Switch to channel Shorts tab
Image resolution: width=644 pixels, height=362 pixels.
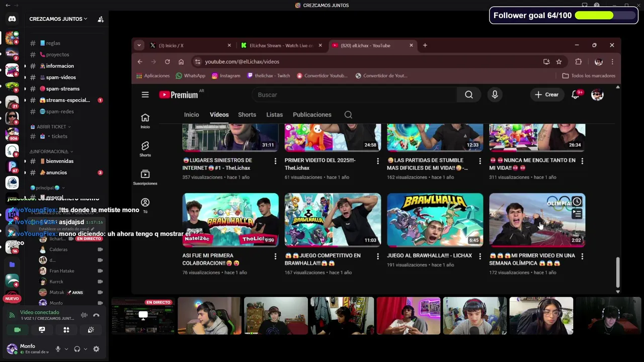tap(247, 115)
